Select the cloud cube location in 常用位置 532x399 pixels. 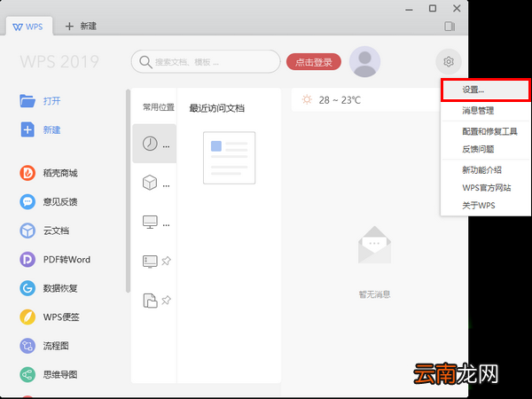click(150, 183)
